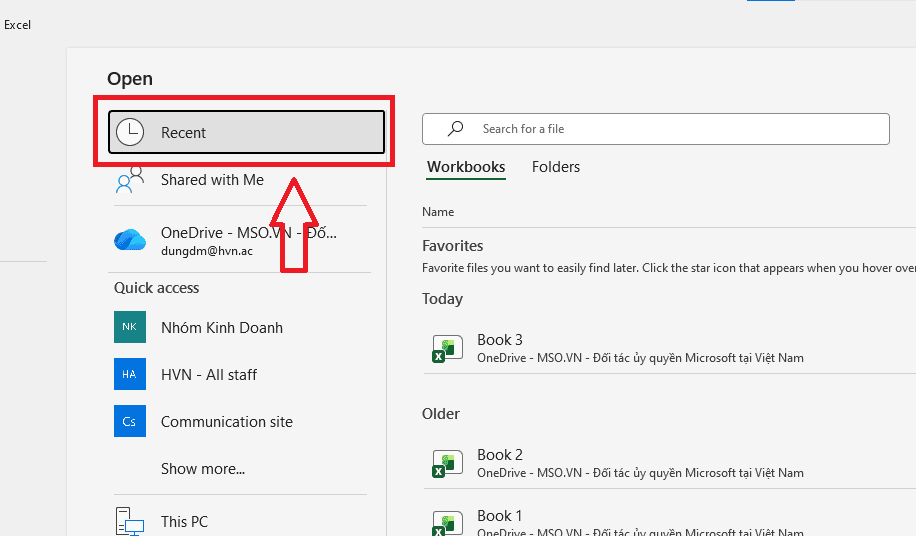Open Book 3 workbook name
The width and height of the screenshot is (916, 543).
coord(500,340)
